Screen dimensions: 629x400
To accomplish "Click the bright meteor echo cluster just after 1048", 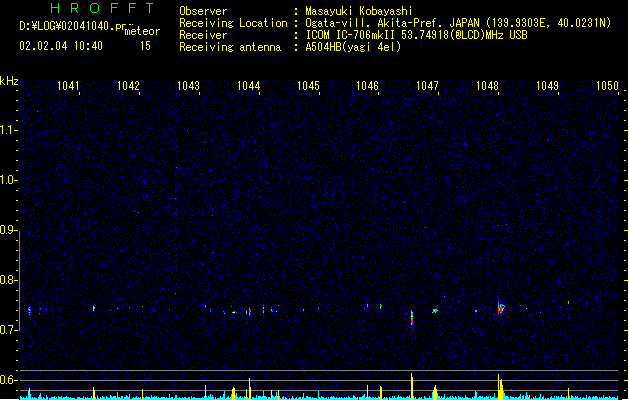I will click(501, 308).
